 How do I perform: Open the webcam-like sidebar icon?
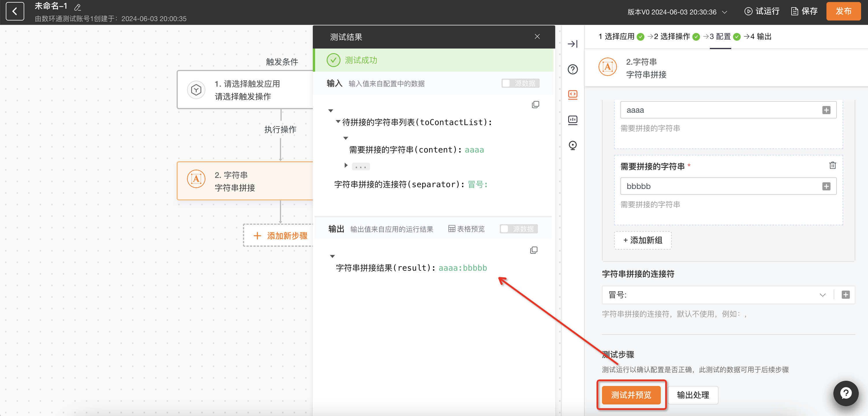tap(573, 145)
